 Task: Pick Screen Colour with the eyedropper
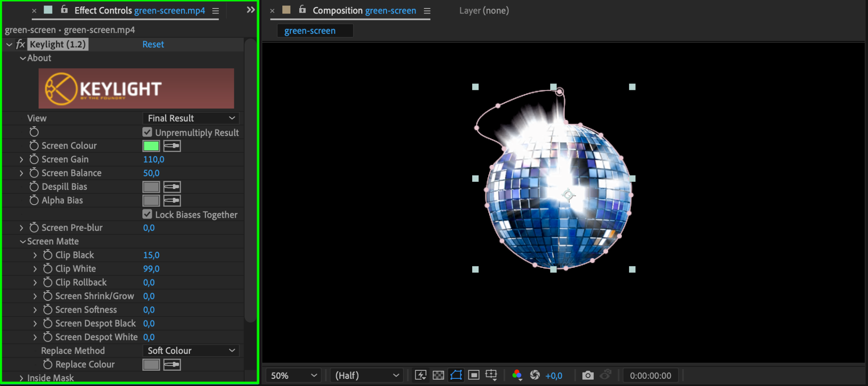(172, 146)
